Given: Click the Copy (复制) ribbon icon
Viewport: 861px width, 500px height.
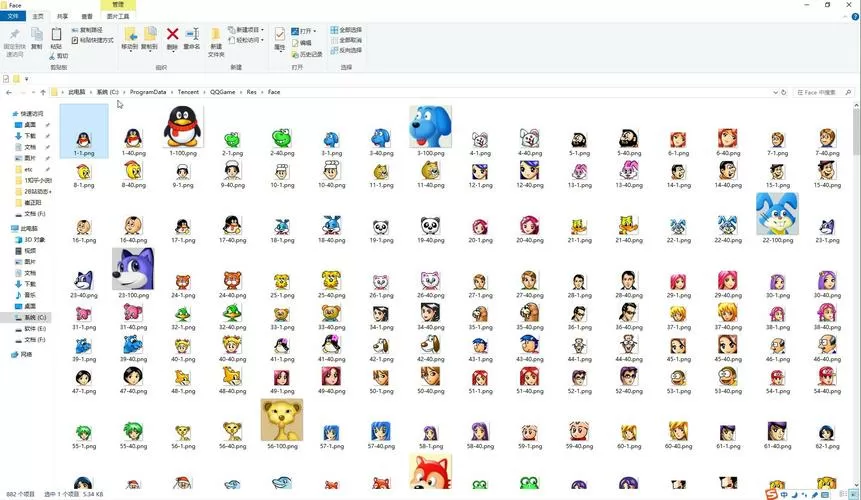Looking at the screenshot, I should [x=36, y=35].
